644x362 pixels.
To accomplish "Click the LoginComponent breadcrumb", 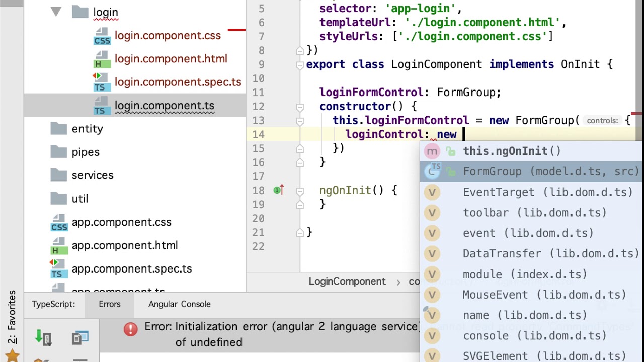I will 347,282.
